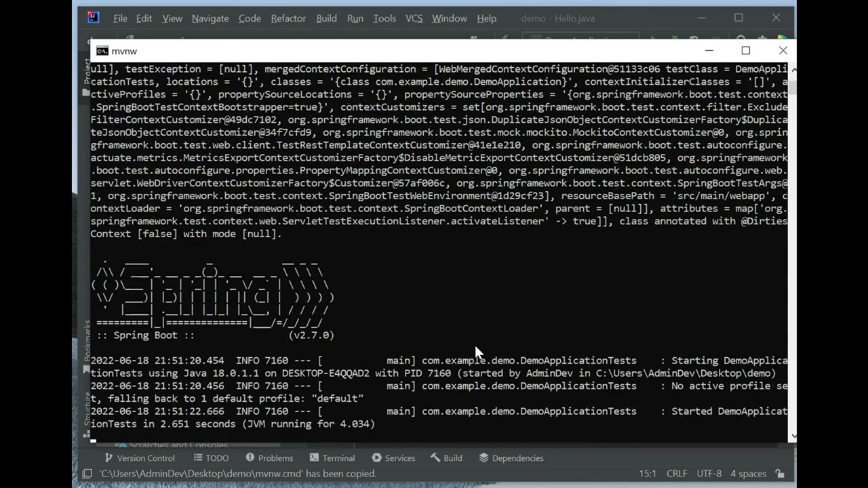Open the File menu in IntelliJ

coord(120,18)
